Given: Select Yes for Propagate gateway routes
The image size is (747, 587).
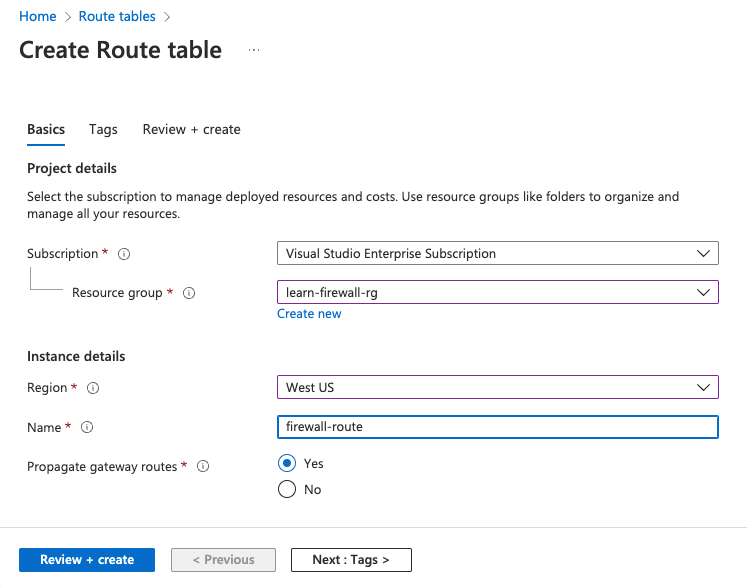Looking at the screenshot, I should tap(287, 463).
